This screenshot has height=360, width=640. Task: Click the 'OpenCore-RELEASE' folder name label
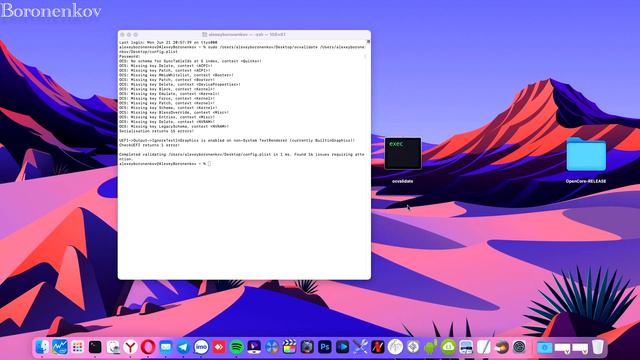[586, 181]
